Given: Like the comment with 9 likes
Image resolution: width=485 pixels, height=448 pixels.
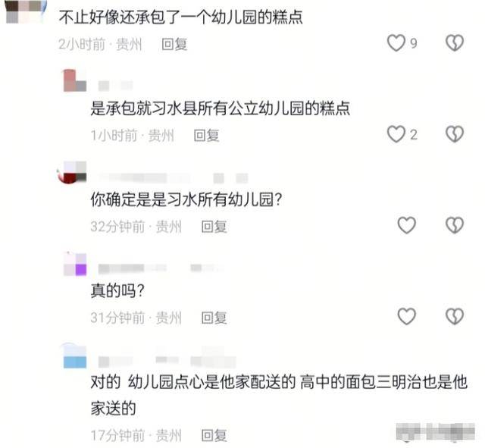Looking at the screenshot, I should pos(396,42).
